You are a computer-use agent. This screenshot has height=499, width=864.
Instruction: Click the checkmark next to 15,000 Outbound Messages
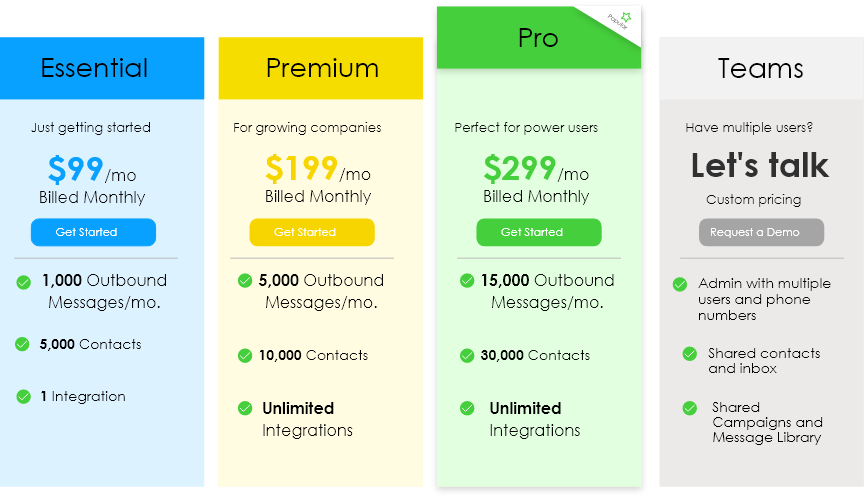467,281
